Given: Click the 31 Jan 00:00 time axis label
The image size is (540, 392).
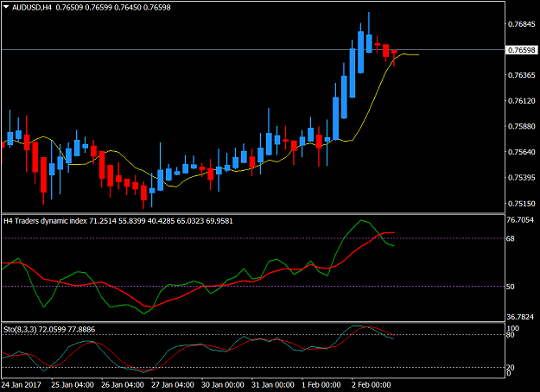Looking at the screenshot, I should coord(273,385).
